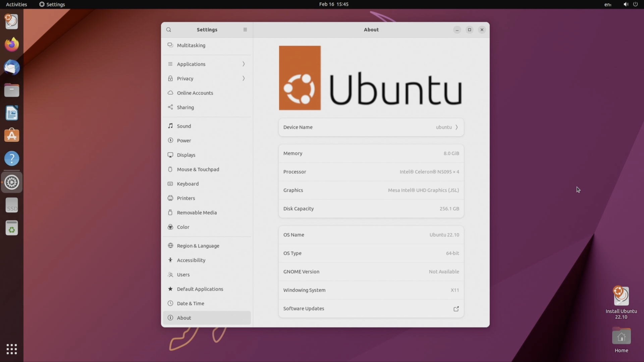Click the Accessibility figure icon

(x=170, y=260)
